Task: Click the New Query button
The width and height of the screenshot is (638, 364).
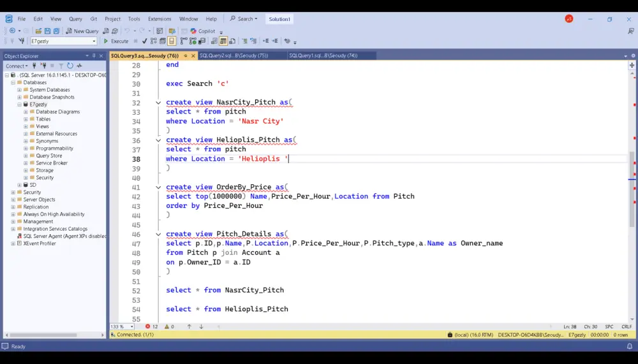Action: 82,31
